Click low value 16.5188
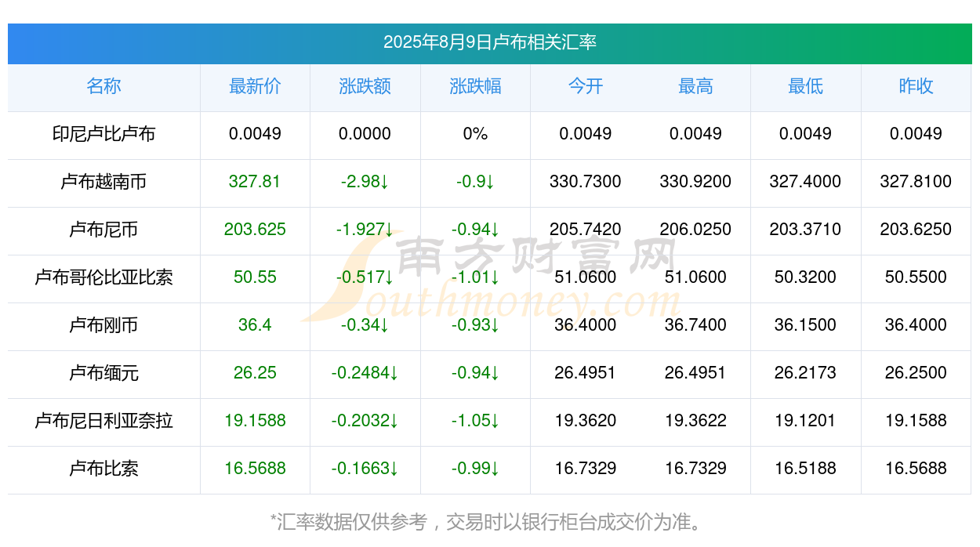The image size is (980, 547). 806,469
